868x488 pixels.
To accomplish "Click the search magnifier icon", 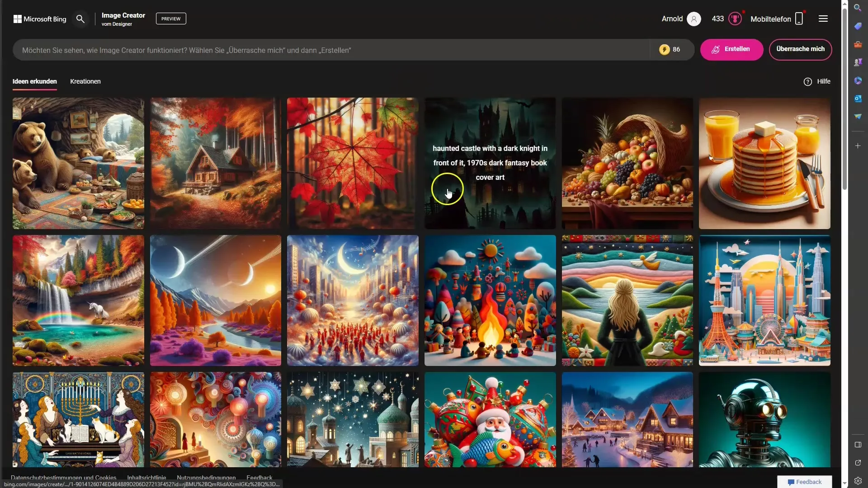I will [x=79, y=19].
